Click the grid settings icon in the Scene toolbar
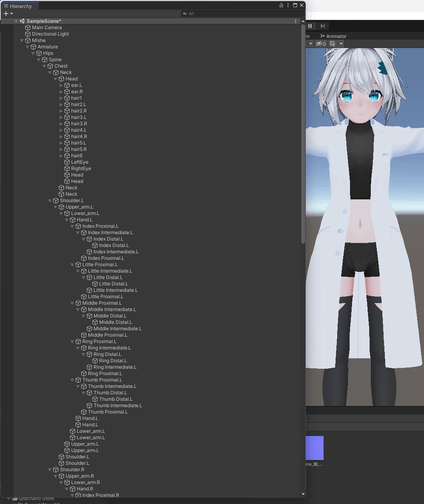 (333, 44)
